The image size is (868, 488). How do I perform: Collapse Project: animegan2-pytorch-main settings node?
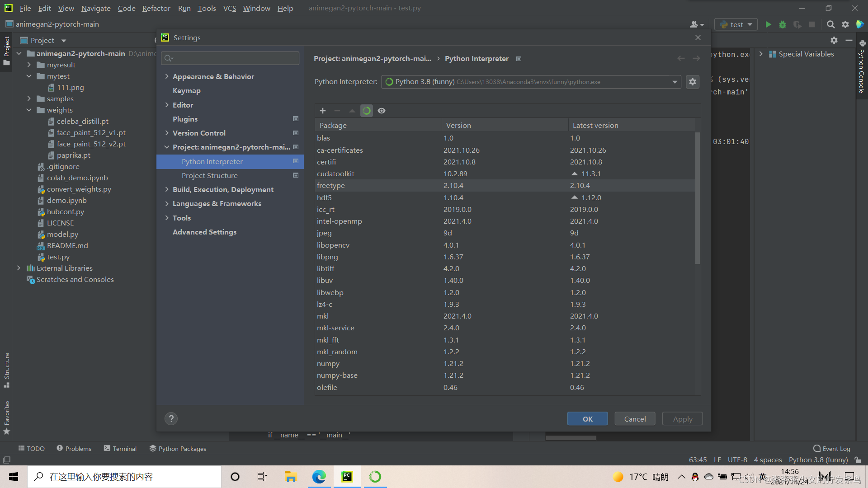pyautogui.click(x=167, y=147)
